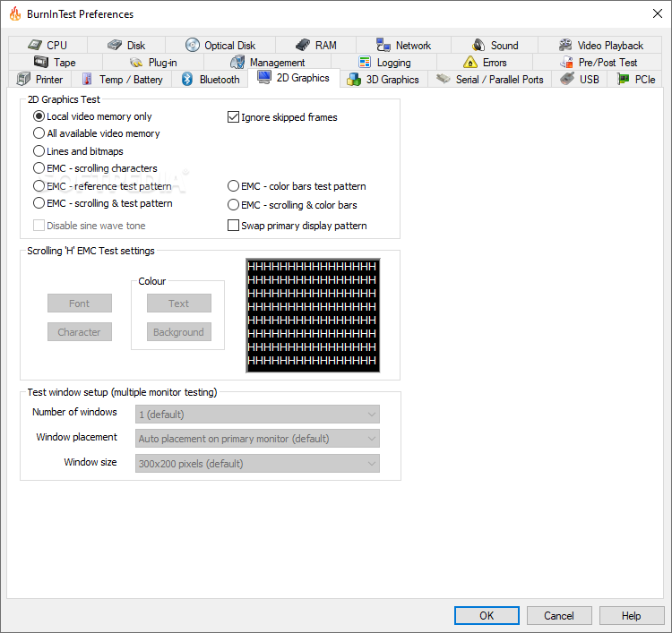Open the Optical Disk tab
Viewport: 672px width, 633px height.
point(220,45)
